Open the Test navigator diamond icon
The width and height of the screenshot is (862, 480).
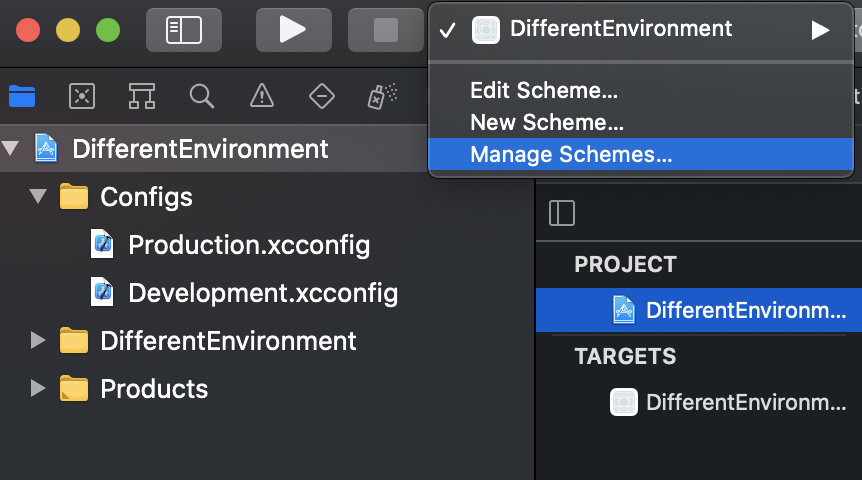click(x=322, y=96)
